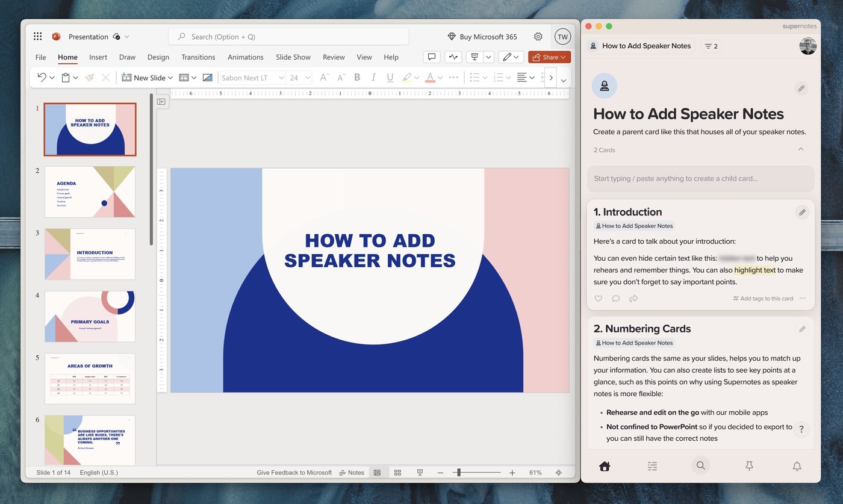Open the font size dropdown
The image size is (843, 504).
[307, 77]
